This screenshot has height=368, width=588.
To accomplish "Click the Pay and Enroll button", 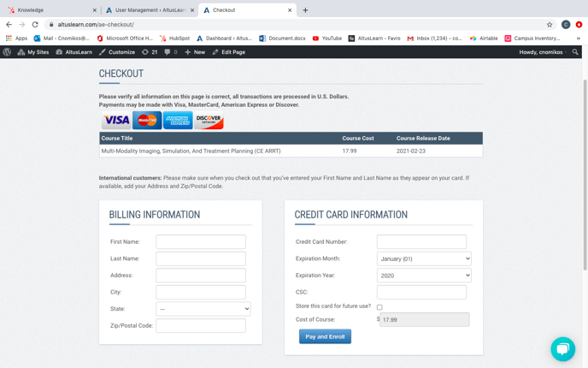I will pos(325,336).
